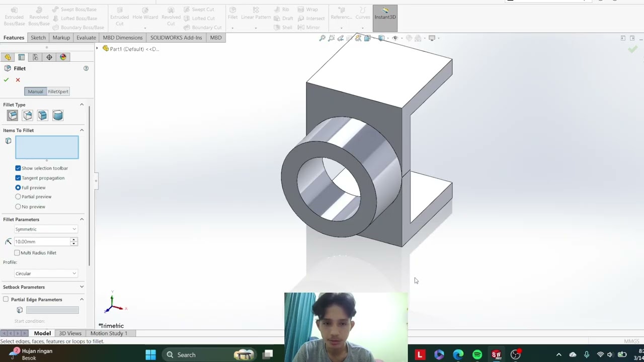Open dropdown arrow under Hole Wizard
This screenshot has height=362, width=644.
point(145,28)
